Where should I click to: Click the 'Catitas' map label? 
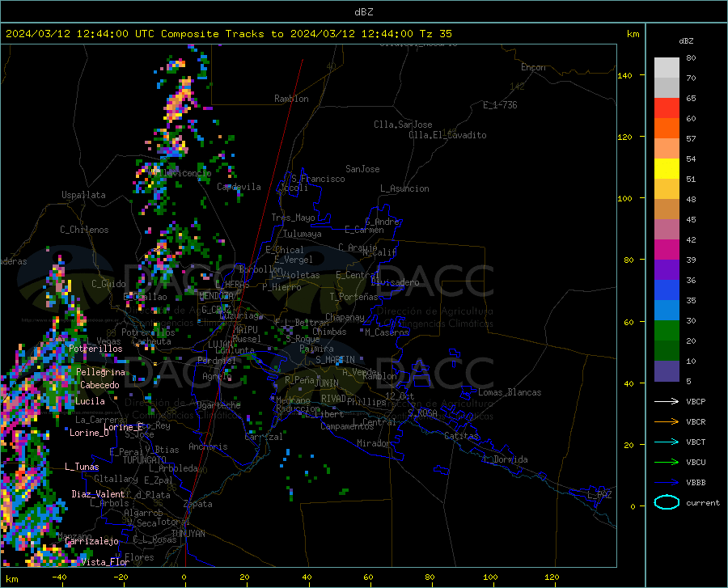point(461,436)
